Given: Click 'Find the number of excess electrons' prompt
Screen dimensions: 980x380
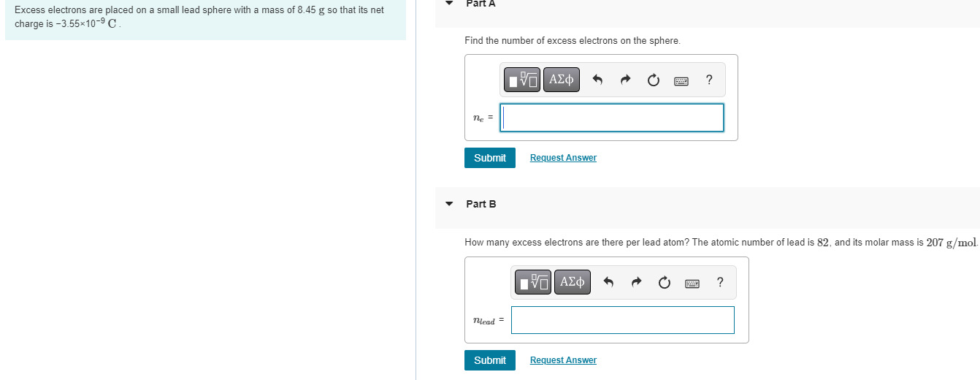Looking at the screenshot, I should click(x=573, y=41).
